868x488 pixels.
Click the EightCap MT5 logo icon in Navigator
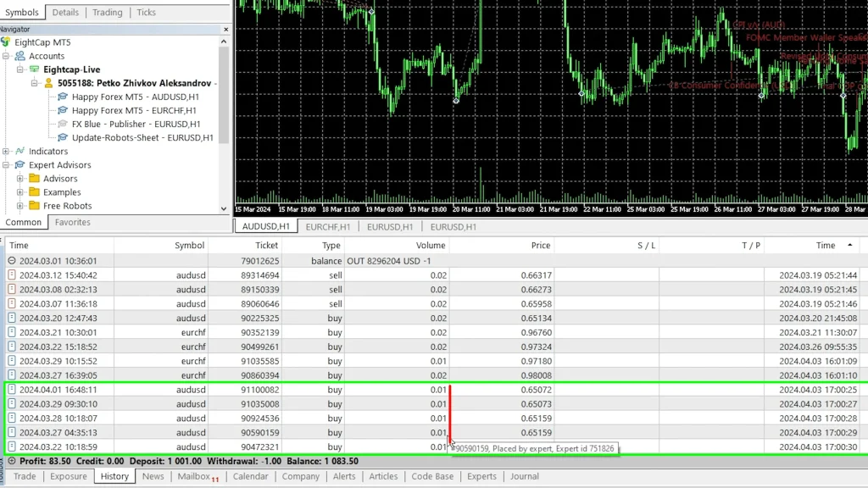[6, 42]
